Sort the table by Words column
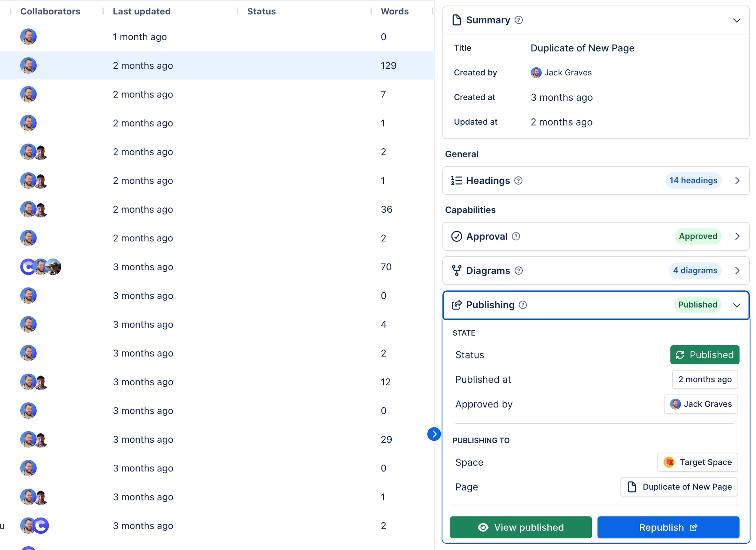 pos(394,11)
